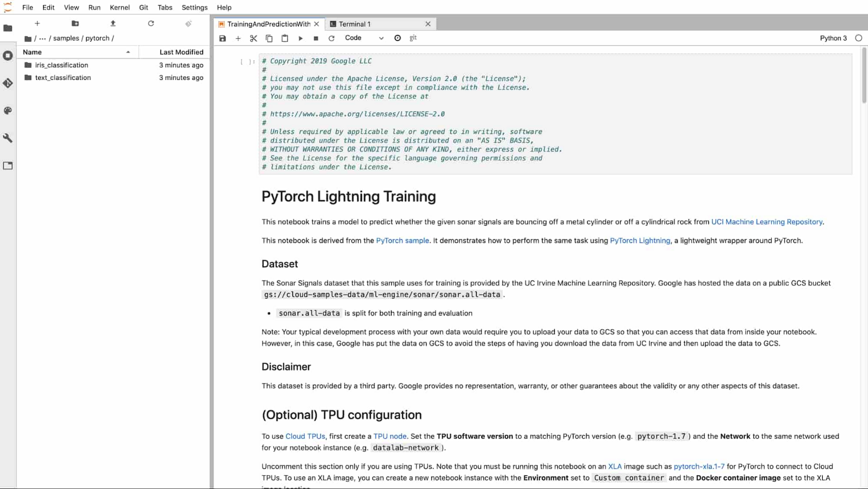
Task: Click the add new cell button
Action: [x=237, y=38]
